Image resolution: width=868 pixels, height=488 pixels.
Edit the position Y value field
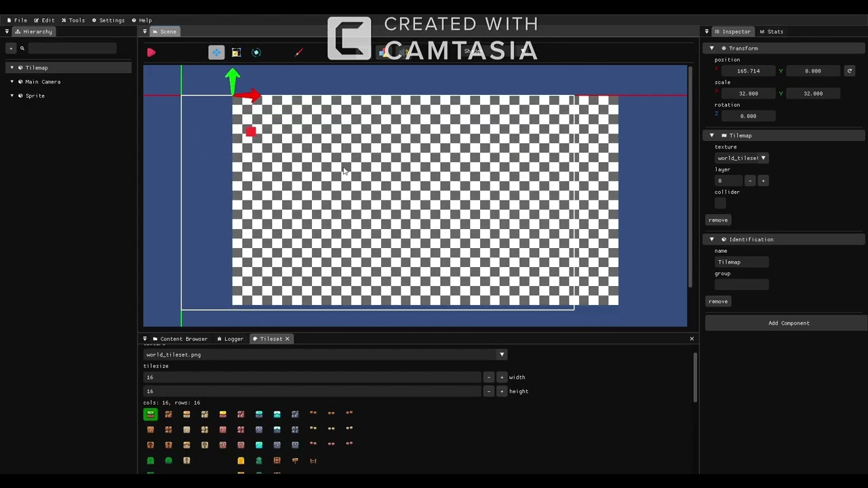812,70
